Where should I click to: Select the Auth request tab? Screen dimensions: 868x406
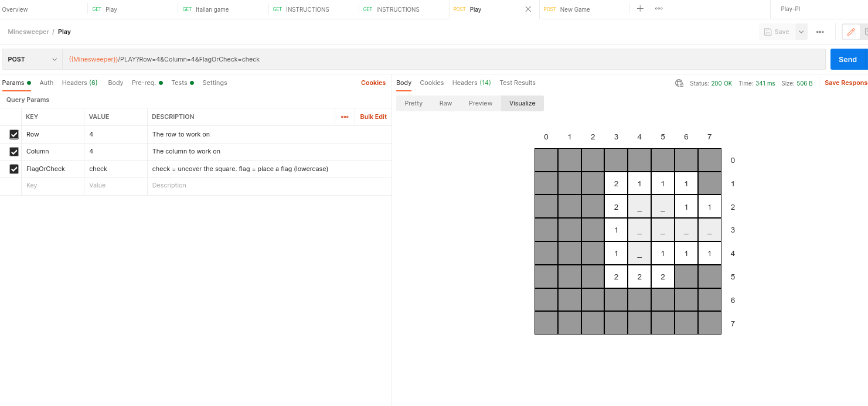click(46, 83)
